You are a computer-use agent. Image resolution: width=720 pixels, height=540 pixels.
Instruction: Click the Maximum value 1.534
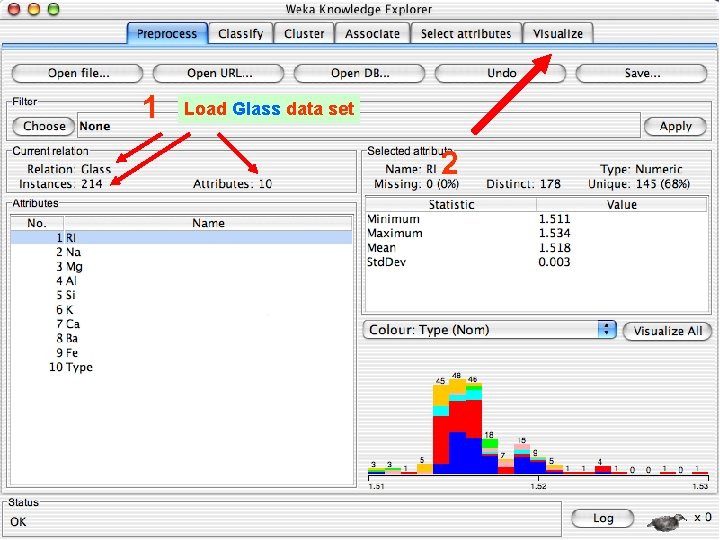[554, 233]
